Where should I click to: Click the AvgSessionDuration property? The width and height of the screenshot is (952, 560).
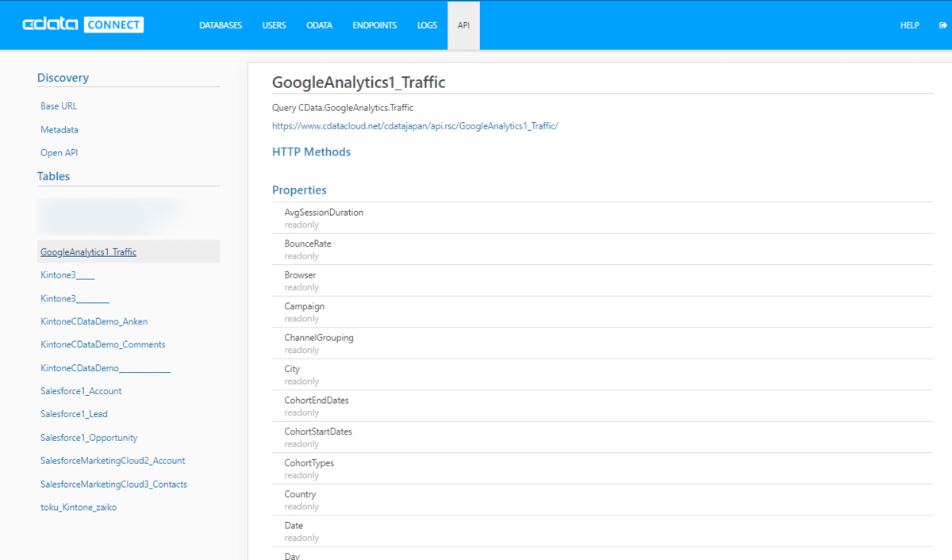pos(324,213)
